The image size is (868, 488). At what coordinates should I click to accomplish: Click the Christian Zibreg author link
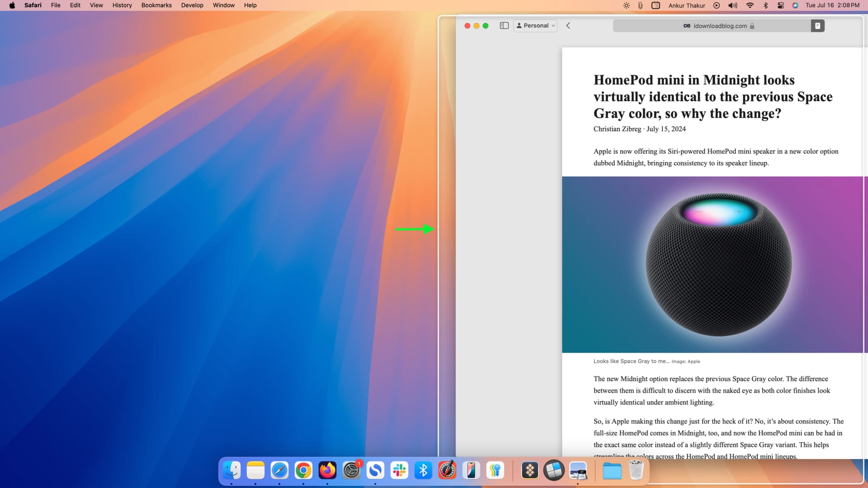617,129
